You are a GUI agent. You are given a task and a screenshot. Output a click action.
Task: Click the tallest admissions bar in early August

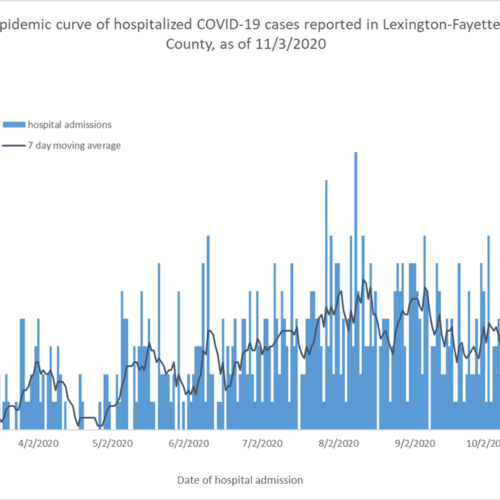(x=356, y=291)
